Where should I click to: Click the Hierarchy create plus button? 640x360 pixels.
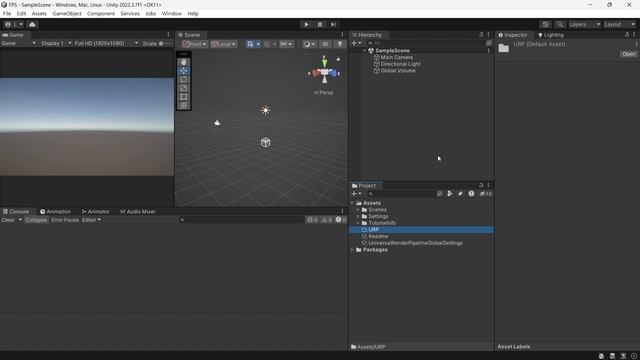point(354,43)
